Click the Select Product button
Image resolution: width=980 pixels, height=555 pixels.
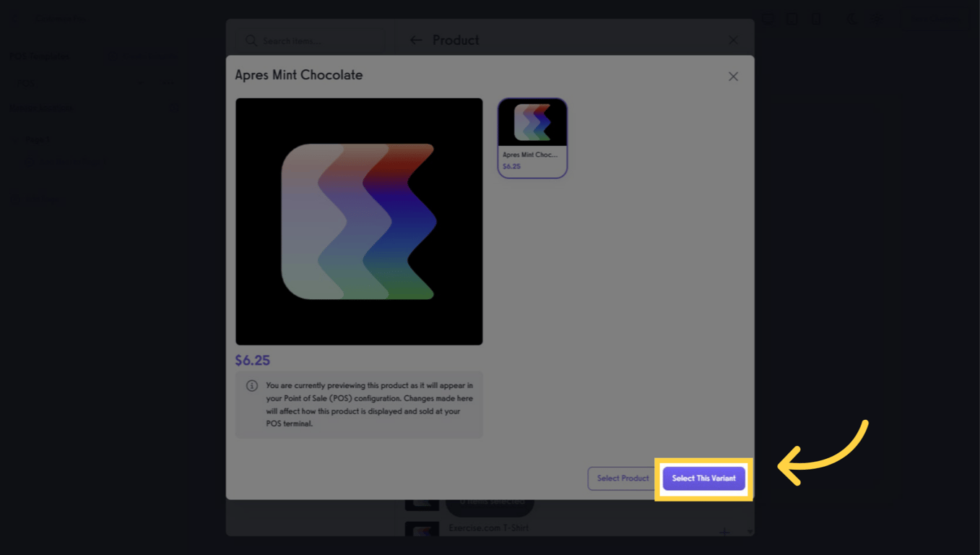pyautogui.click(x=623, y=478)
